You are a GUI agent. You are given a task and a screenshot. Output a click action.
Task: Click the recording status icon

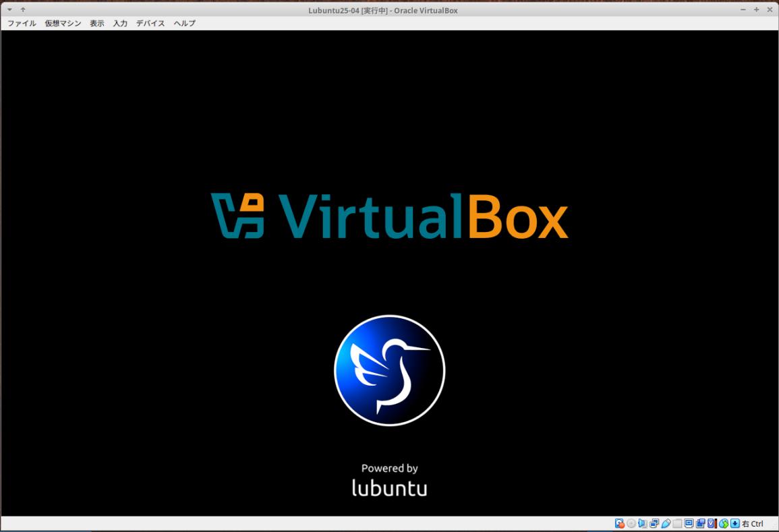(701, 523)
